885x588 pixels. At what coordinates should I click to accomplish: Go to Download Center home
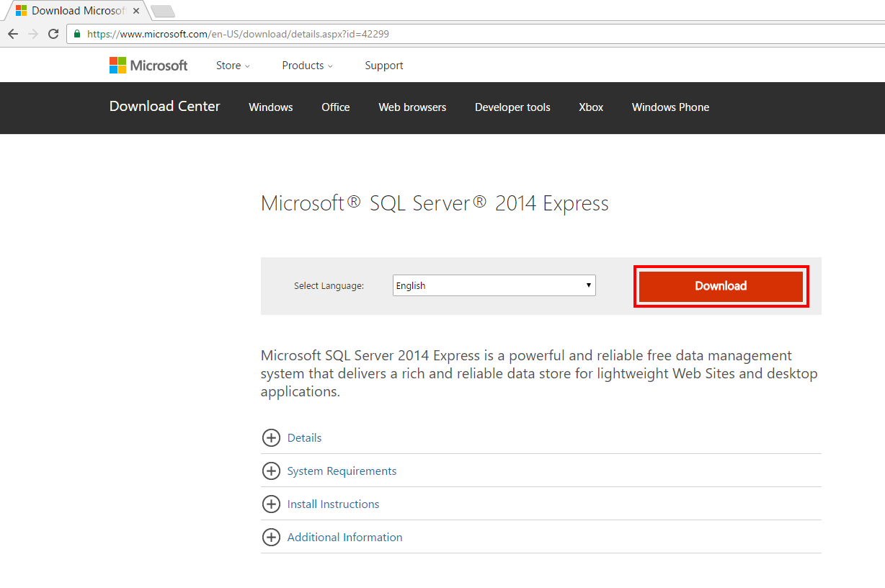click(164, 107)
